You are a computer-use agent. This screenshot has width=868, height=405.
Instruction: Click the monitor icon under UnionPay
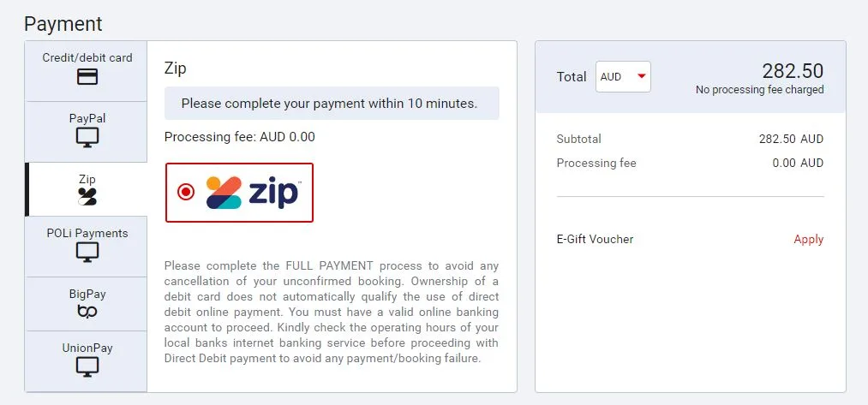(87, 366)
